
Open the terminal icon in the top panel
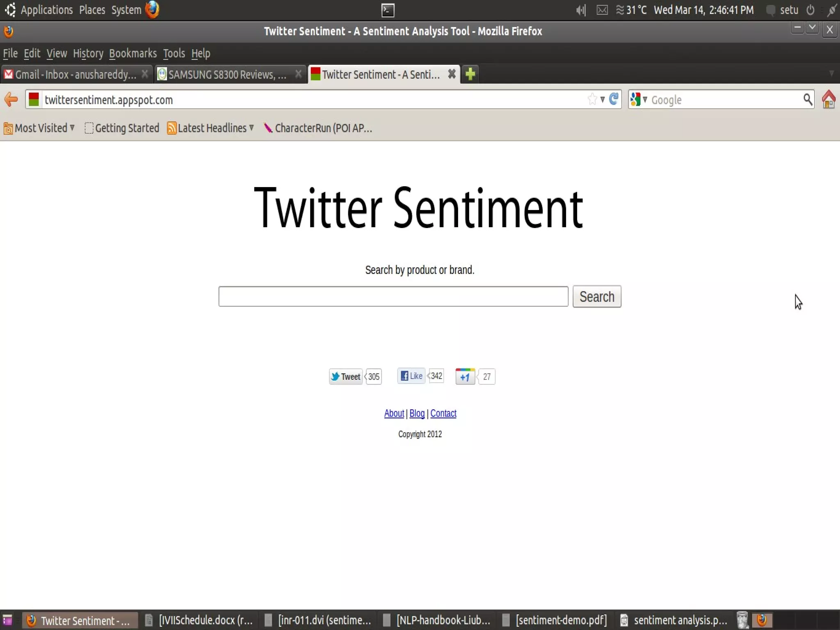click(388, 10)
